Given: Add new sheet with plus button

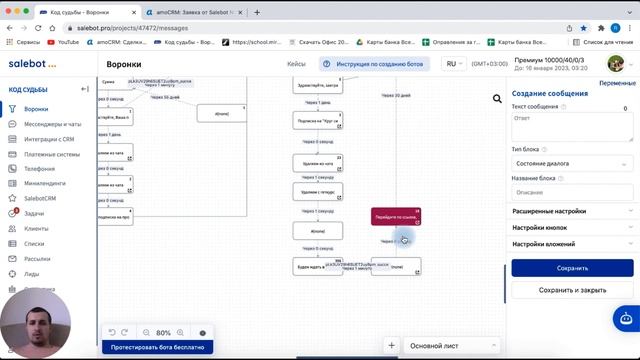Looking at the screenshot, I should tap(391, 345).
